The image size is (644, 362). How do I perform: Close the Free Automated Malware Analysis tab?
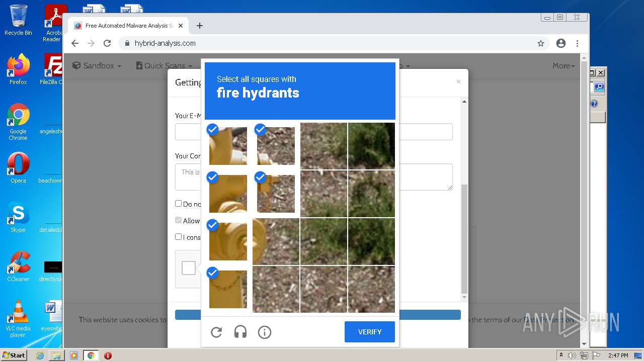[181, 26]
